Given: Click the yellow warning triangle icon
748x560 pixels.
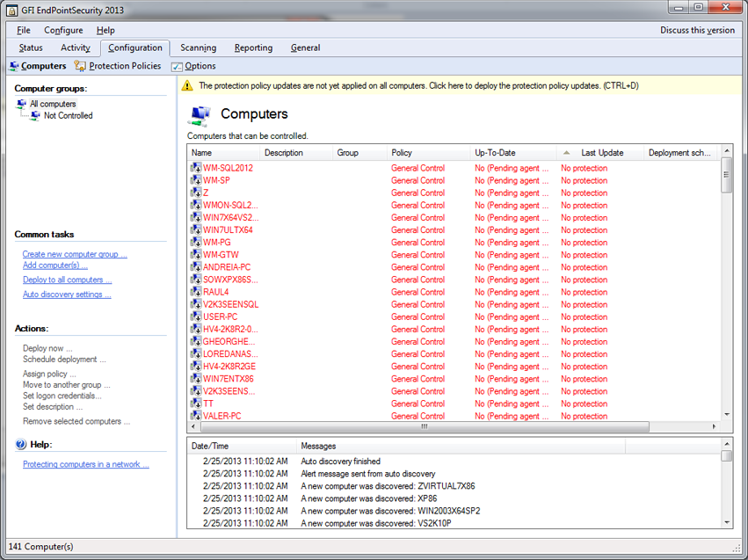Looking at the screenshot, I should pyautogui.click(x=187, y=86).
